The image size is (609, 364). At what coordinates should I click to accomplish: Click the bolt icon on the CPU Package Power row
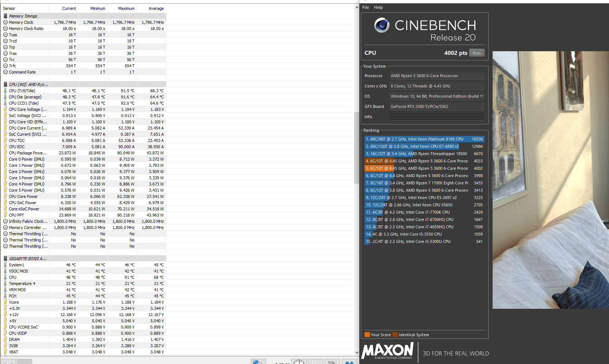5,153
